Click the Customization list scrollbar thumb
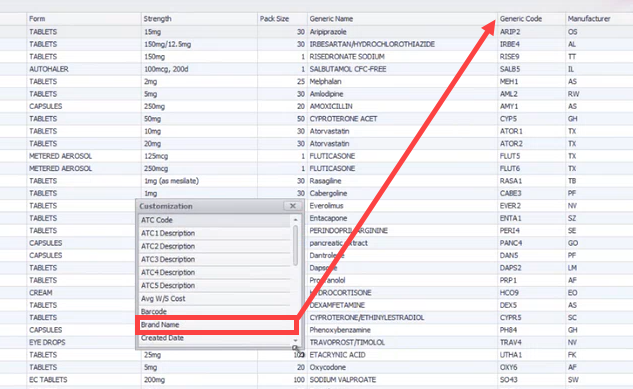 (296, 245)
